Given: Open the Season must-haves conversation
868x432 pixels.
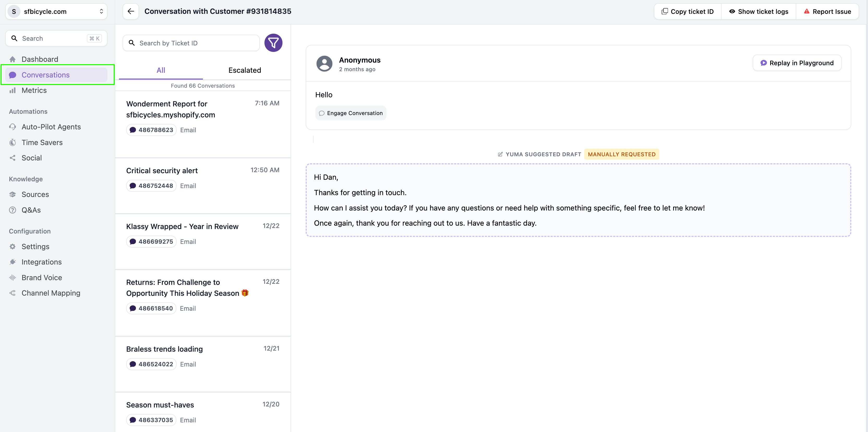Looking at the screenshot, I should click(x=203, y=412).
